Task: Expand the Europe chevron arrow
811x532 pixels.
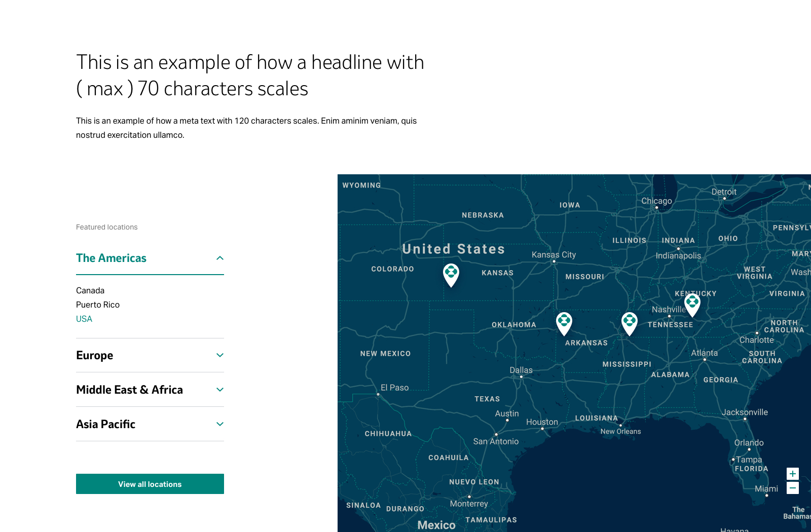Action: pyautogui.click(x=220, y=355)
